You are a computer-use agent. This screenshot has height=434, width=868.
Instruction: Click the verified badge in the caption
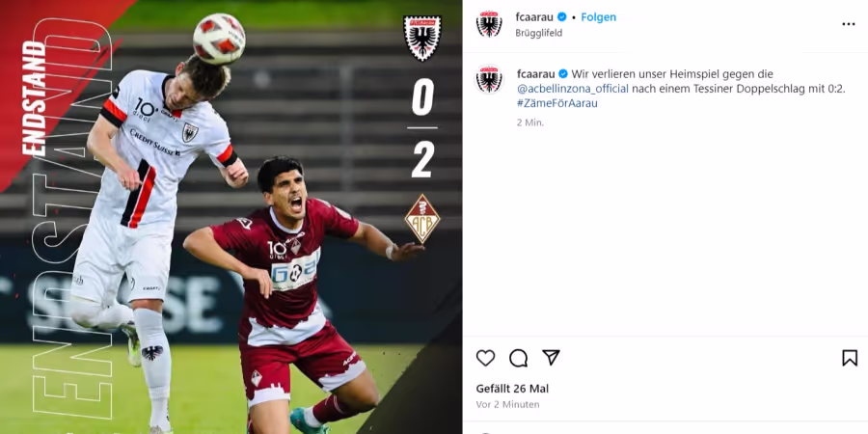pyautogui.click(x=563, y=74)
